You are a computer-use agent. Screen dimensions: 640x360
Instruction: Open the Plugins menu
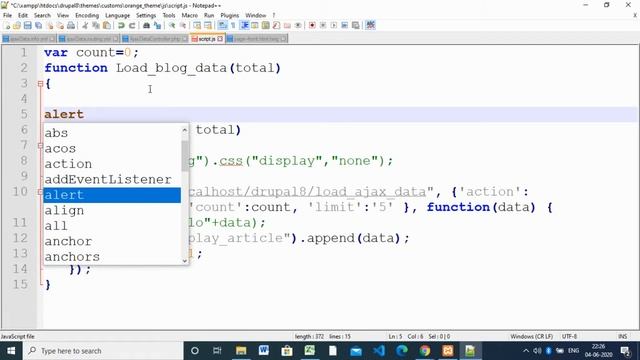point(229,15)
